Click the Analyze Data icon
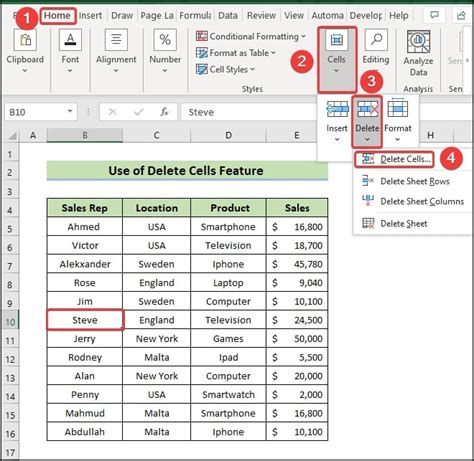 pyautogui.click(x=418, y=42)
